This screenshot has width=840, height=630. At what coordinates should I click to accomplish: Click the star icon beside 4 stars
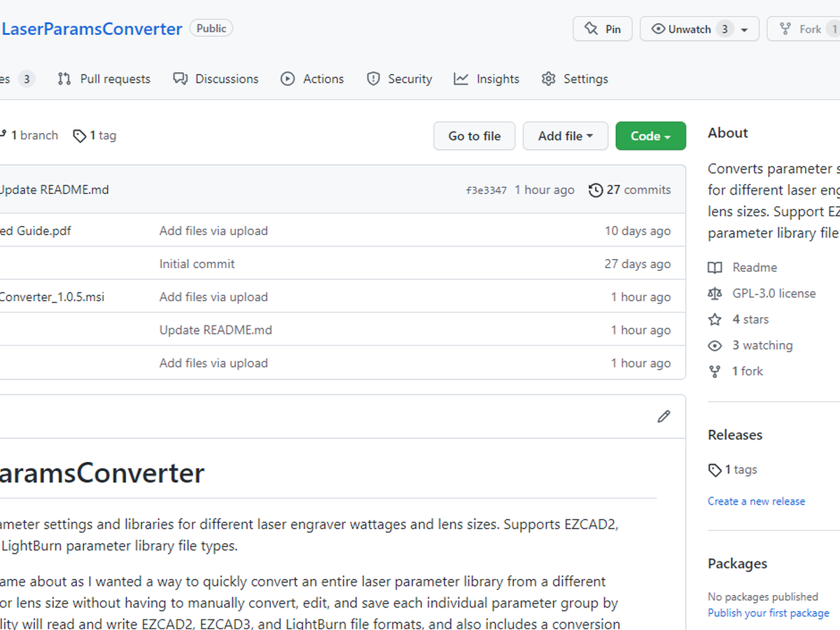pyautogui.click(x=715, y=319)
